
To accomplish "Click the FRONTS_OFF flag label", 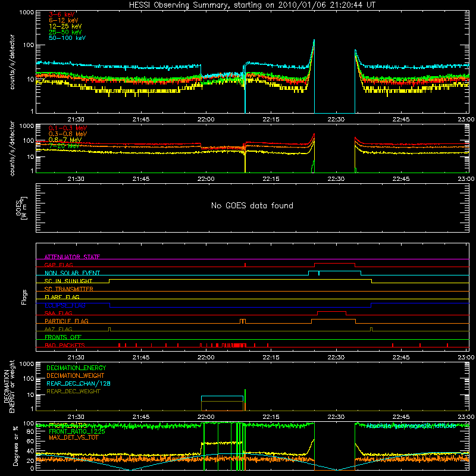I will point(63,337).
